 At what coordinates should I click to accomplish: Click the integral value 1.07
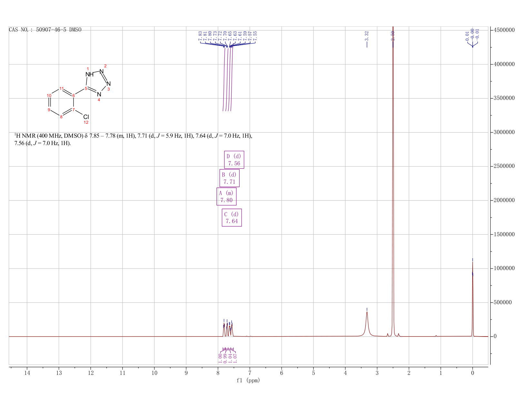[x=235, y=358]
